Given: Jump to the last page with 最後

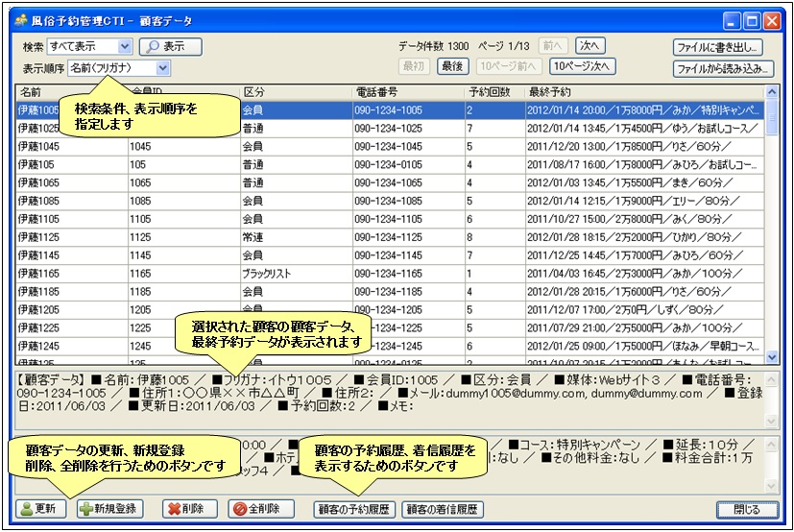Looking at the screenshot, I should coord(452,66).
